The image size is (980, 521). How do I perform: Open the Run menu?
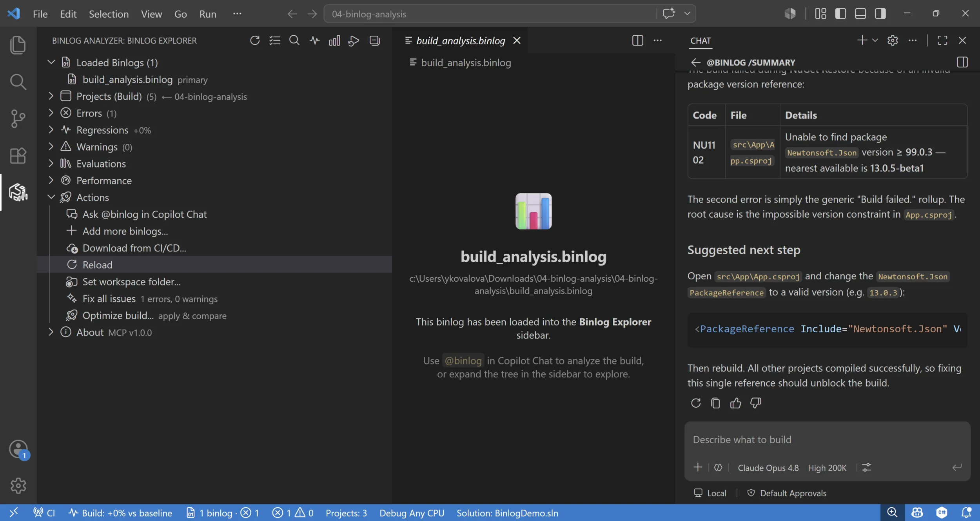click(x=208, y=14)
